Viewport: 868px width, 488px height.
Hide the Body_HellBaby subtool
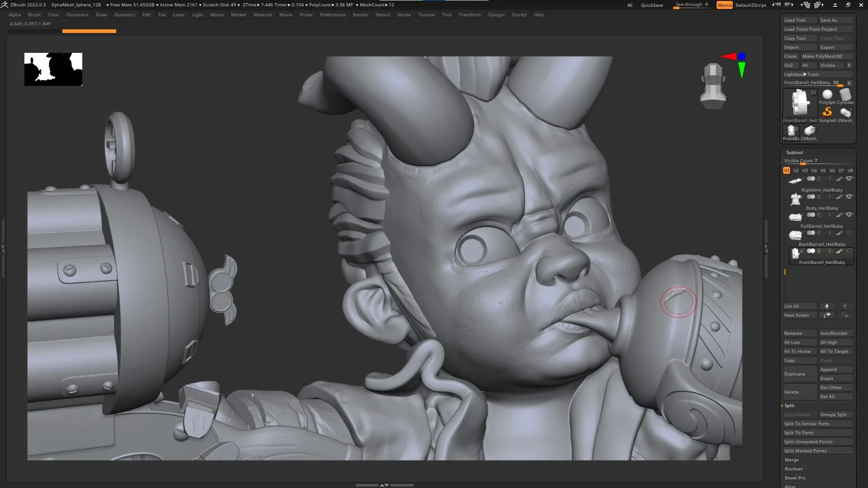click(x=849, y=196)
